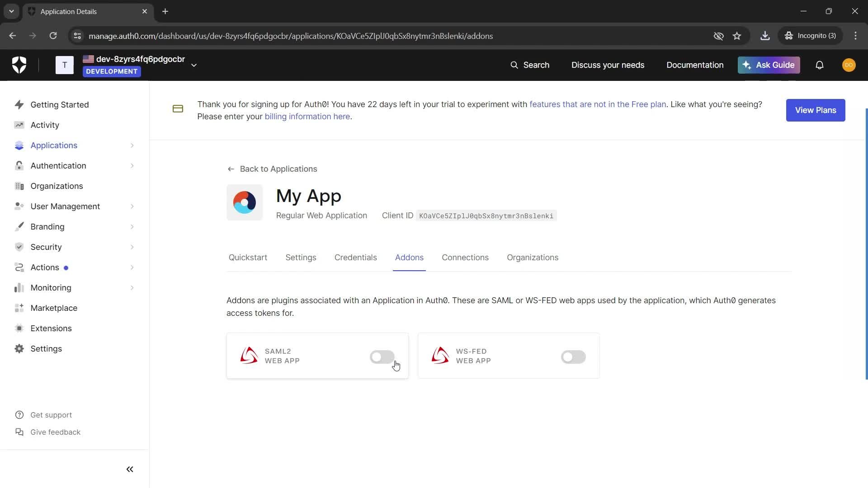Expand the Monitoring submenu chevron
The height and width of the screenshot is (488, 868).
tap(132, 288)
